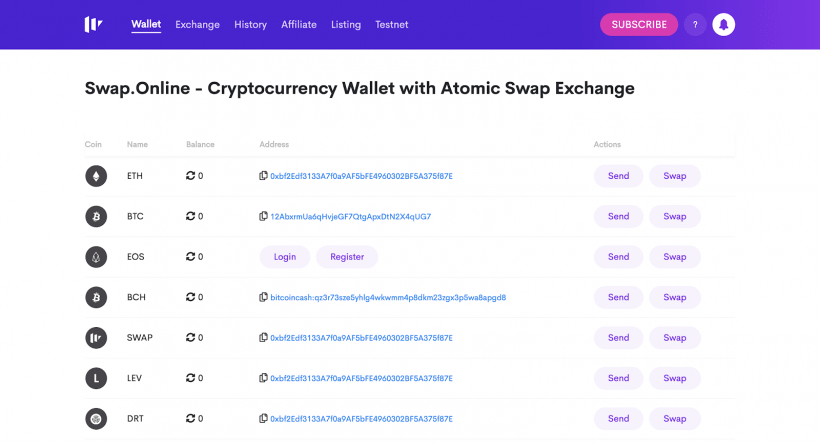Click the LEV coin icon

pyautogui.click(x=96, y=378)
